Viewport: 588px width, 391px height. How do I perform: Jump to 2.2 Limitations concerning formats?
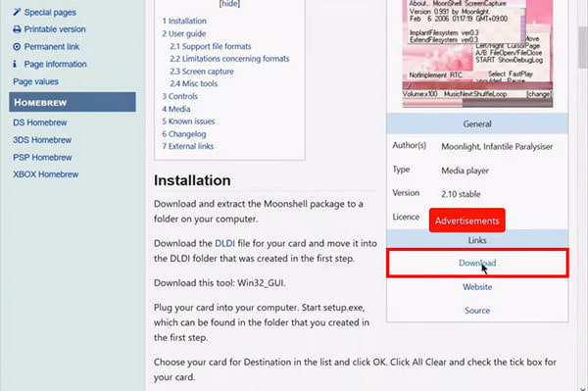229,59
